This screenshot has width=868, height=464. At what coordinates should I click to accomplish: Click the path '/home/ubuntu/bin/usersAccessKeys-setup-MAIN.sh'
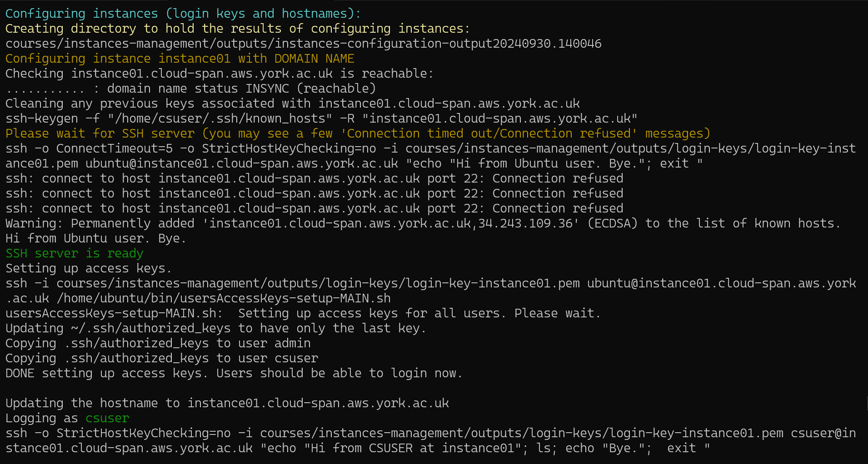click(224, 298)
